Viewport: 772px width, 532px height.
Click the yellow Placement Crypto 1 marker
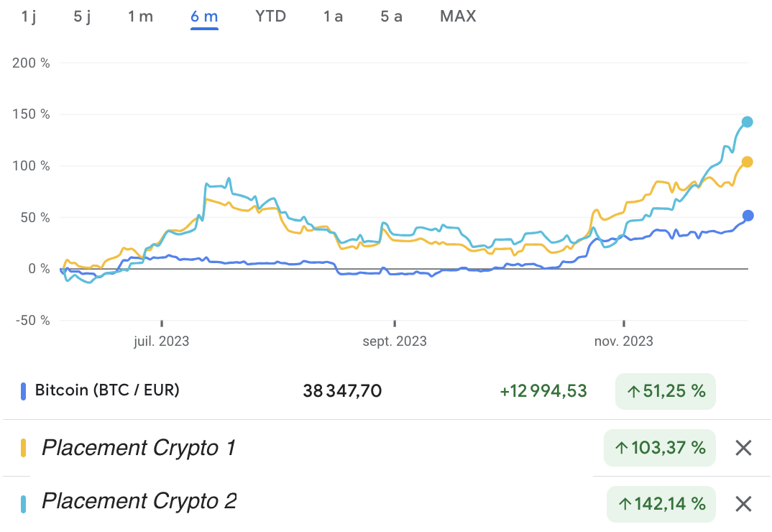[24, 448]
